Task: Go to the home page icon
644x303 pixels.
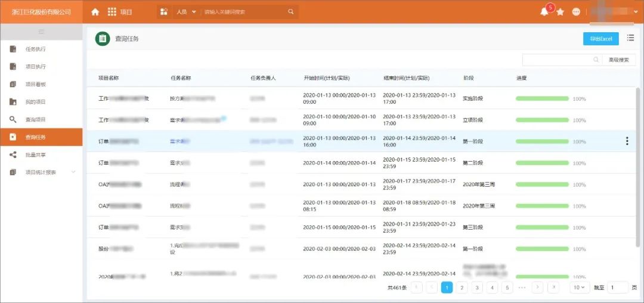Action: coord(95,12)
